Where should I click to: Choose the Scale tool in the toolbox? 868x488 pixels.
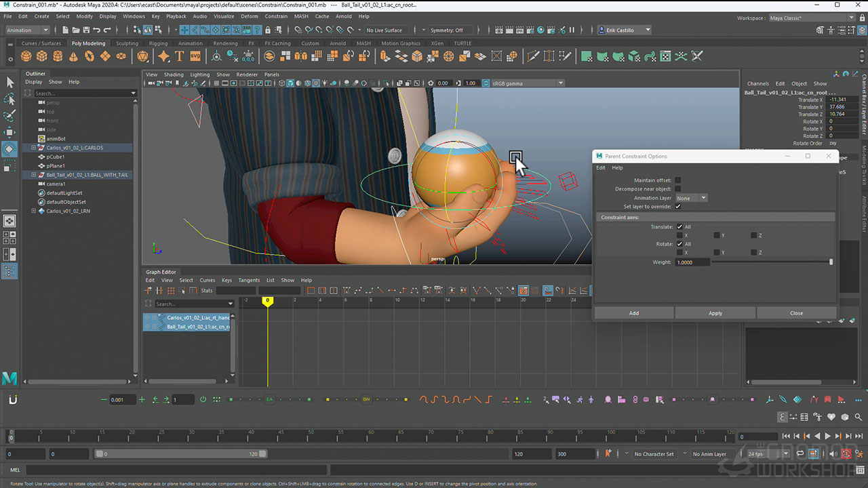[9, 165]
